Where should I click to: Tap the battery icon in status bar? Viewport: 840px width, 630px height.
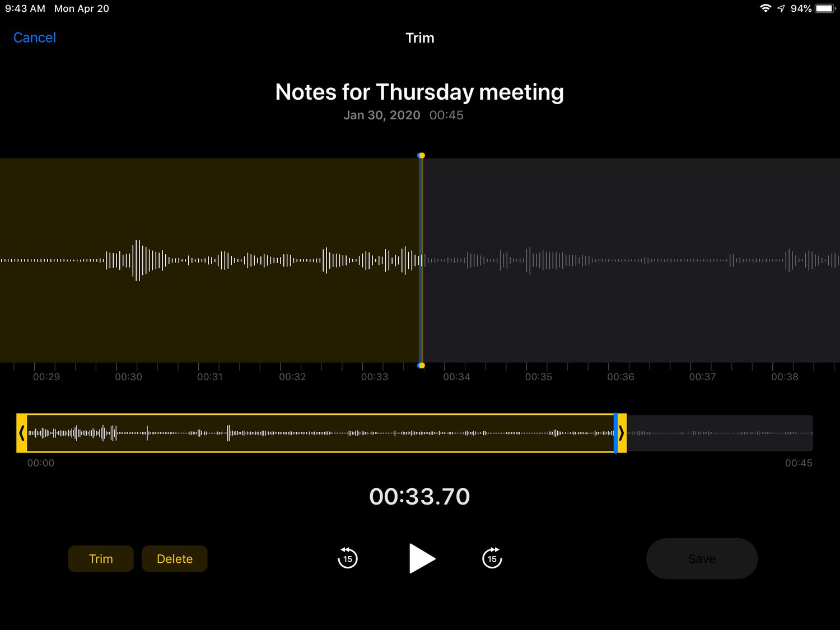click(x=825, y=8)
